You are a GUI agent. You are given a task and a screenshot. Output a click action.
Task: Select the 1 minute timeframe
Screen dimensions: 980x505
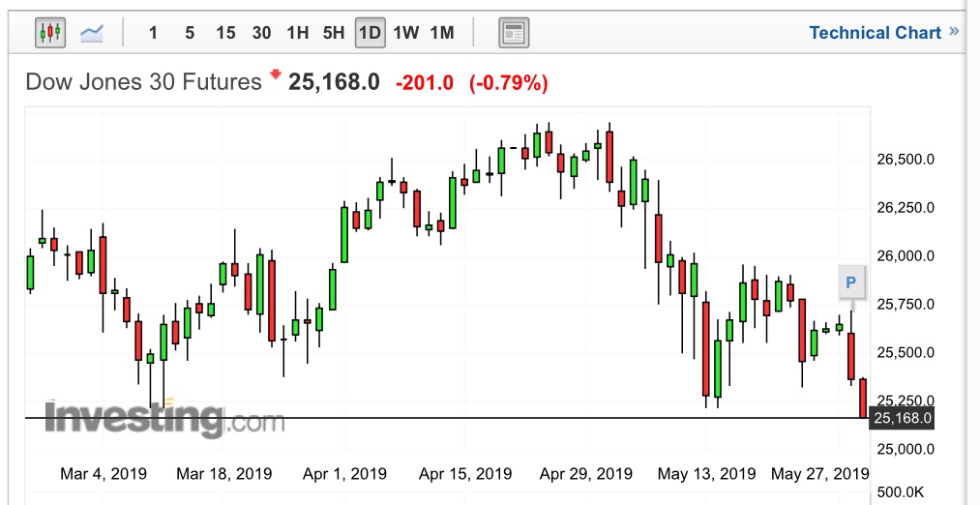click(153, 33)
